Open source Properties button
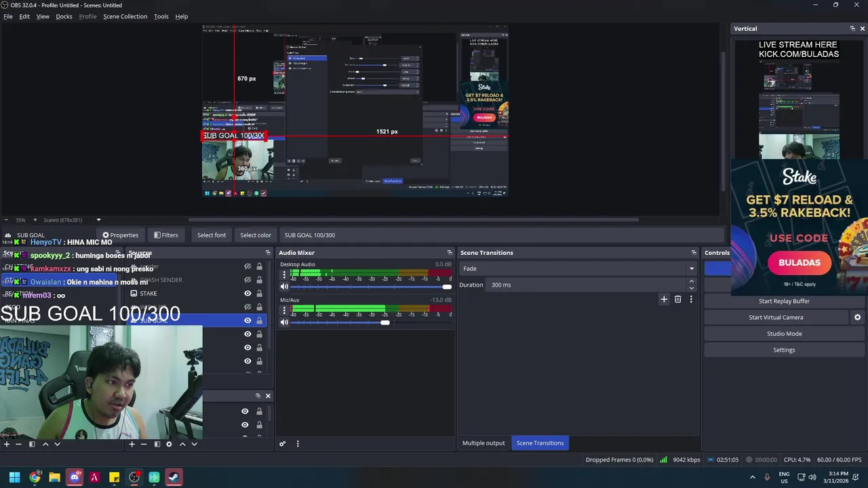The width and height of the screenshot is (868, 488). (x=120, y=235)
